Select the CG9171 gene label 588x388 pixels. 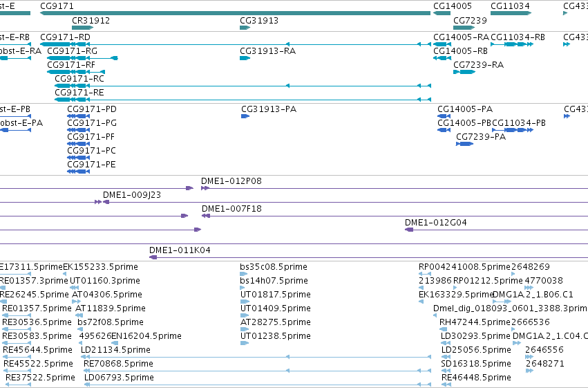pyautogui.click(x=57, y=6)
